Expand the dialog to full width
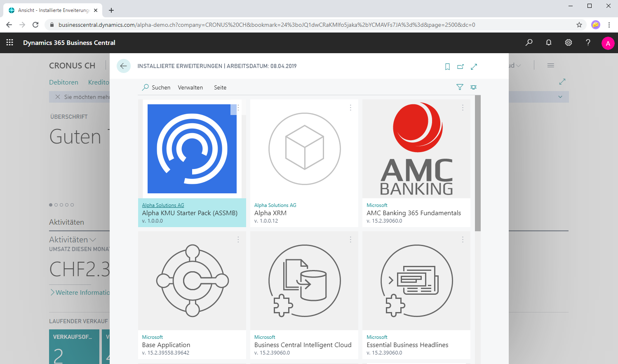This screenshot has width=618, height=364. click(474, 66)
